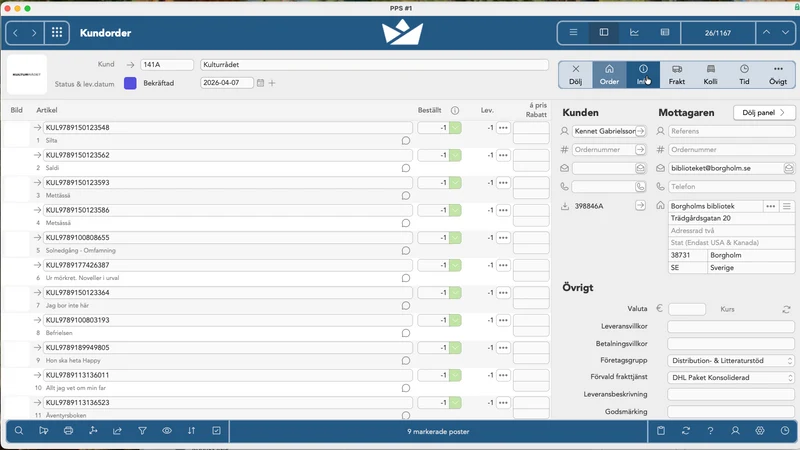Switch to the Kolli tab
Screen dimensions: 800x450
point(710,74)
